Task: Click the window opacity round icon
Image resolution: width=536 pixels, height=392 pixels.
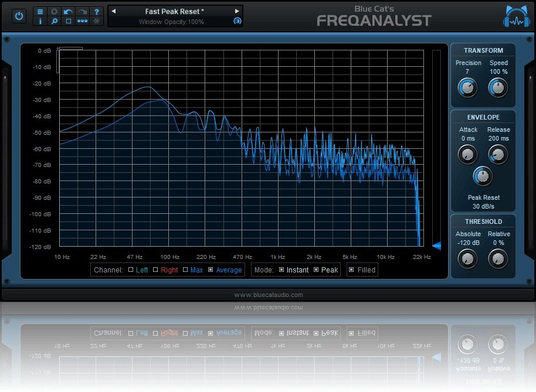Action: point(238,21)
